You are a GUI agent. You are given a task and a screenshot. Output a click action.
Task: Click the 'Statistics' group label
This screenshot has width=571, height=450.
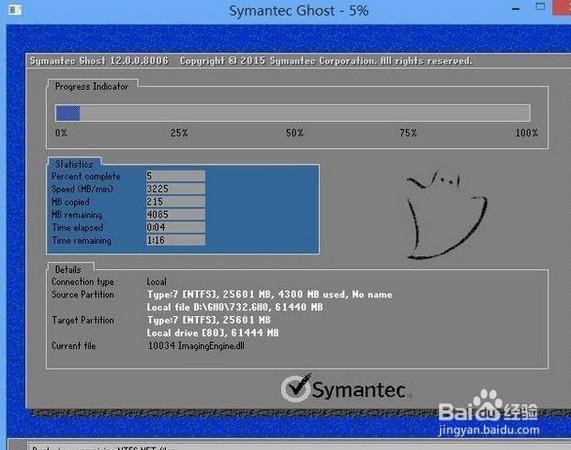[74, 164]
